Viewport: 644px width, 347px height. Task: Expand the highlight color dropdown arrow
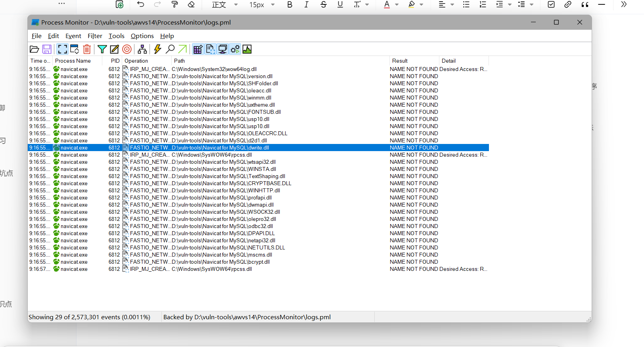(x=421, y=4)
